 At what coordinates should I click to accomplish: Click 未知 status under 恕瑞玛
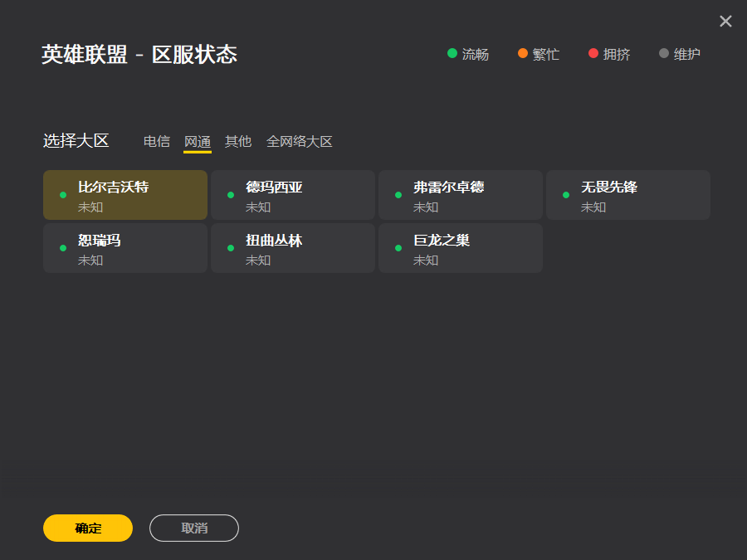(90, 261)
